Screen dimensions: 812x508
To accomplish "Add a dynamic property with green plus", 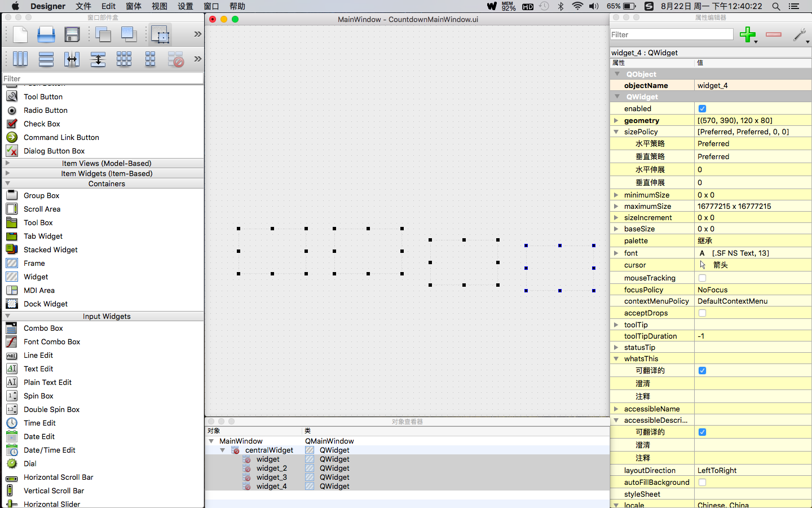I will coord(748,34).
